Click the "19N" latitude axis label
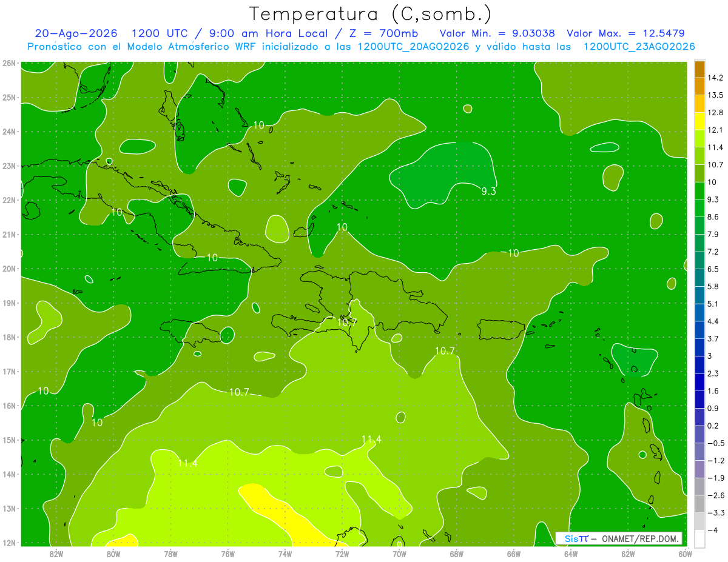Image resolution: width=728 pixels, height=562 pixels. click(9, 303)
